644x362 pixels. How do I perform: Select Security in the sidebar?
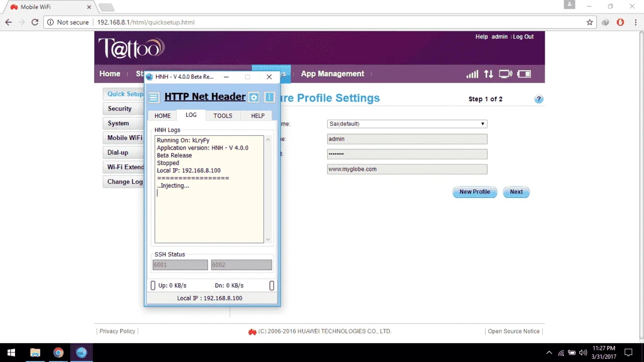click(123, 108)
